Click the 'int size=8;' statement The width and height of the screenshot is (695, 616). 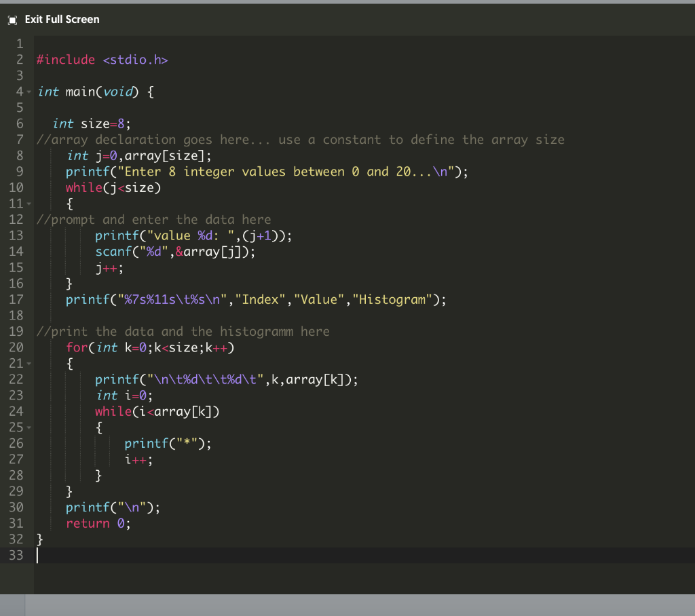pyautogui.click(x=92, y=123)
